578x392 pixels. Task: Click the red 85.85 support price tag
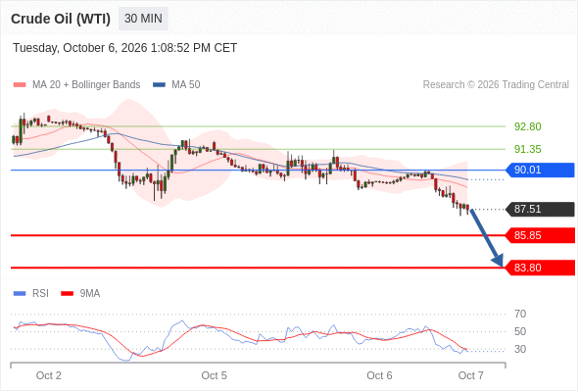click(x=540, y=235)
